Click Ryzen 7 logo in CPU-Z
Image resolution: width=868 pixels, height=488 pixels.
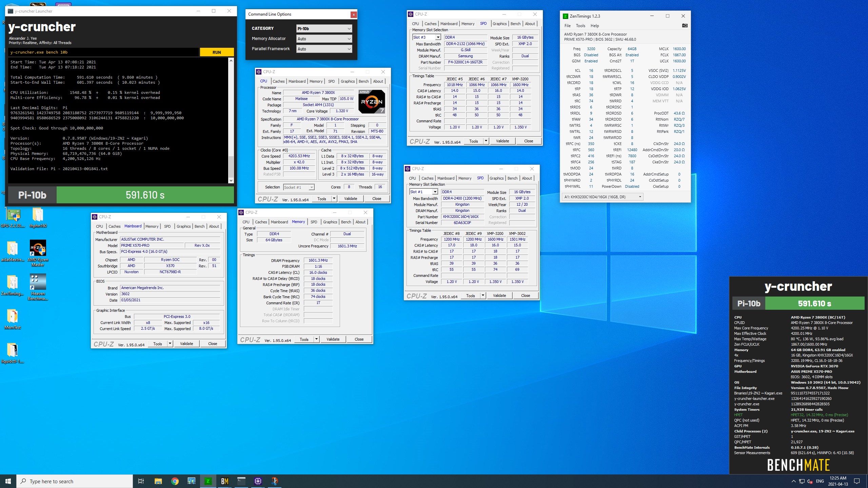[372, 102]
